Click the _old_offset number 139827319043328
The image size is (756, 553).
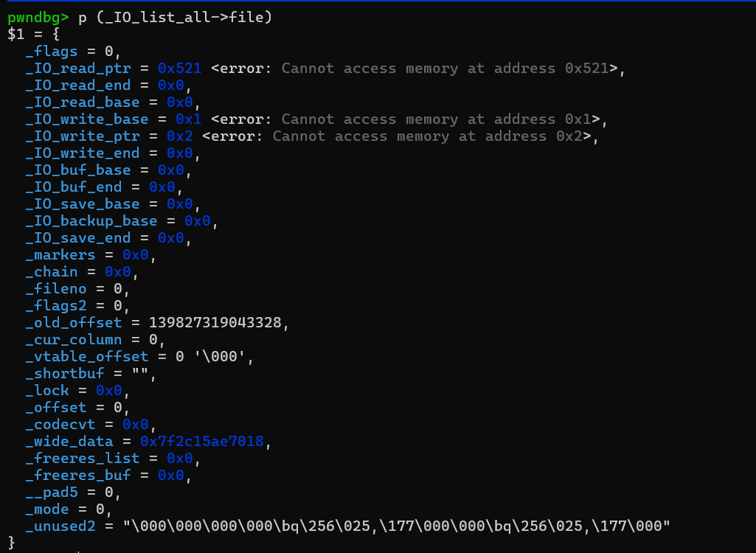tap(219, 323)
